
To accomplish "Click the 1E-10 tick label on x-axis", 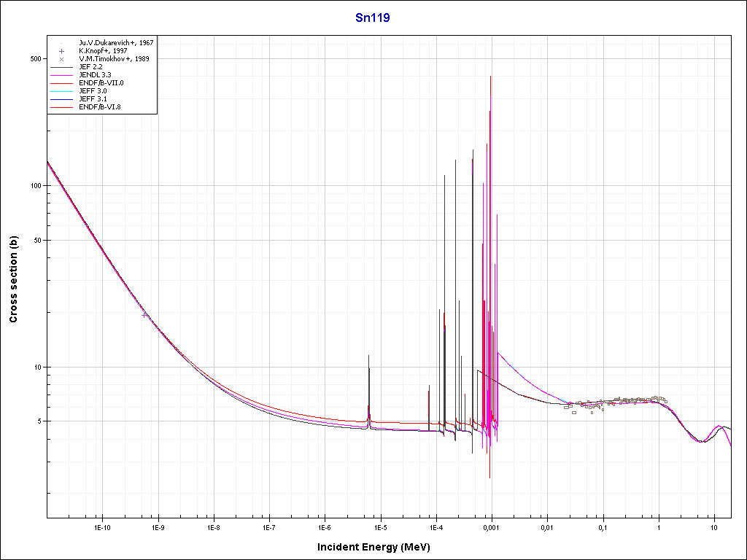I will [102, 526].
